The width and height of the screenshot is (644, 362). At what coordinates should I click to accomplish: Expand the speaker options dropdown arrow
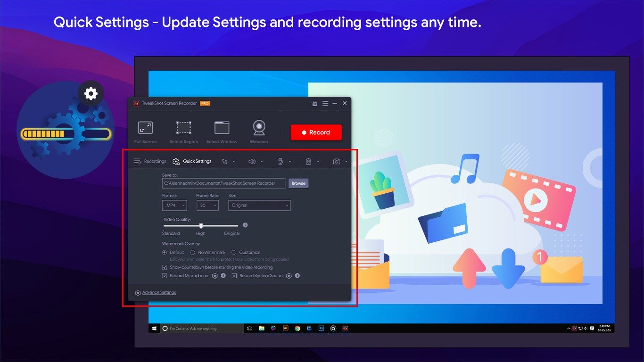click(262, 162)
